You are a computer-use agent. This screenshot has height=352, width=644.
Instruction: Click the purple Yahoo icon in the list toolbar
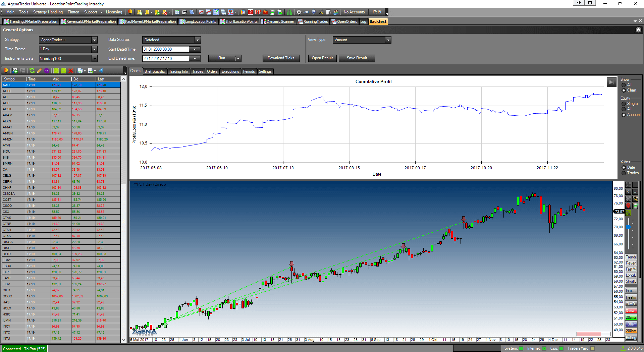coord(47,71)
